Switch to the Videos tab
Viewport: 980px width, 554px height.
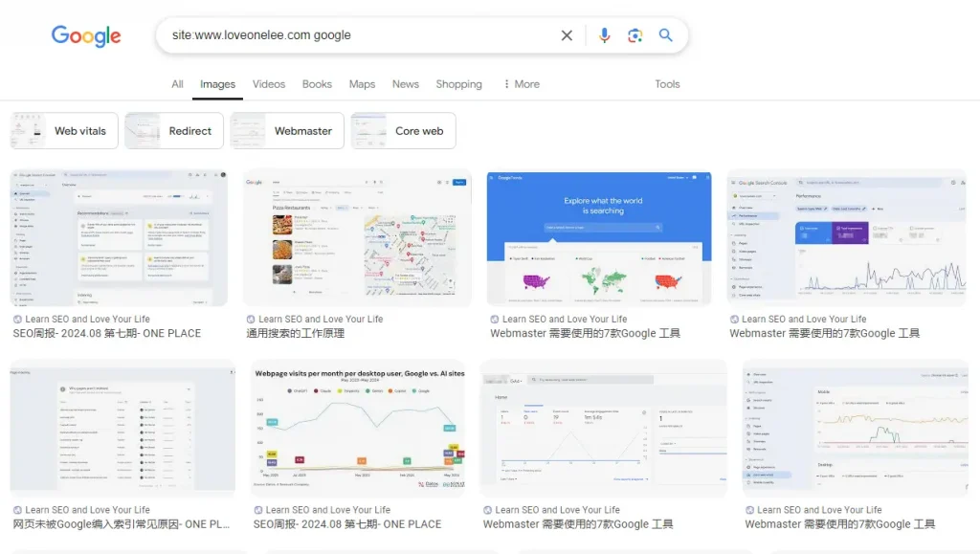269,84
